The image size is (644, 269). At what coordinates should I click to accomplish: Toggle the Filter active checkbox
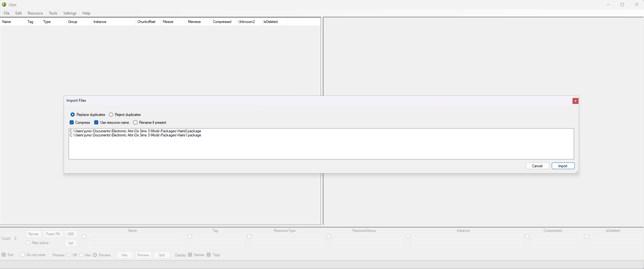(28, 243)
